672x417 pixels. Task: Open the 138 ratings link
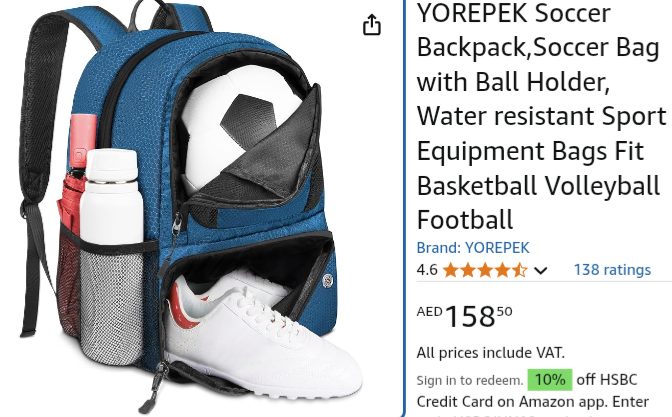click(x=612, y=270)
